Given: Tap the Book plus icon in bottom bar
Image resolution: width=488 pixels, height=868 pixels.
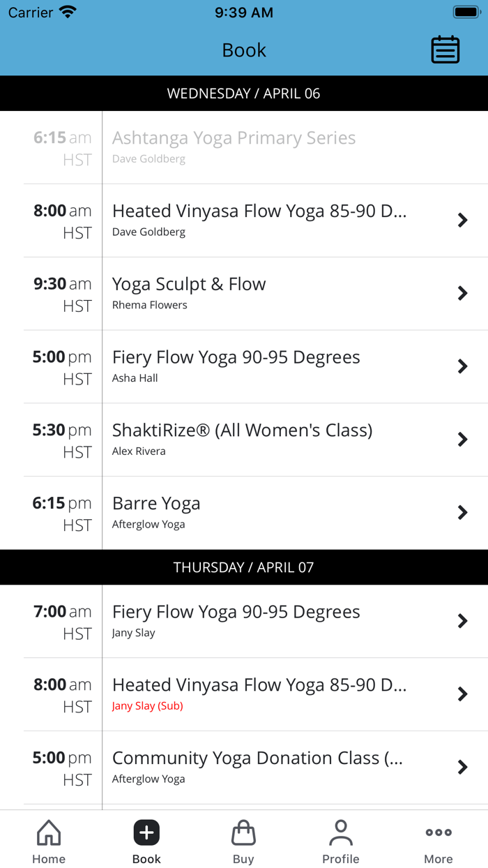Looking at the screenshot, I should tap(146, 832).
